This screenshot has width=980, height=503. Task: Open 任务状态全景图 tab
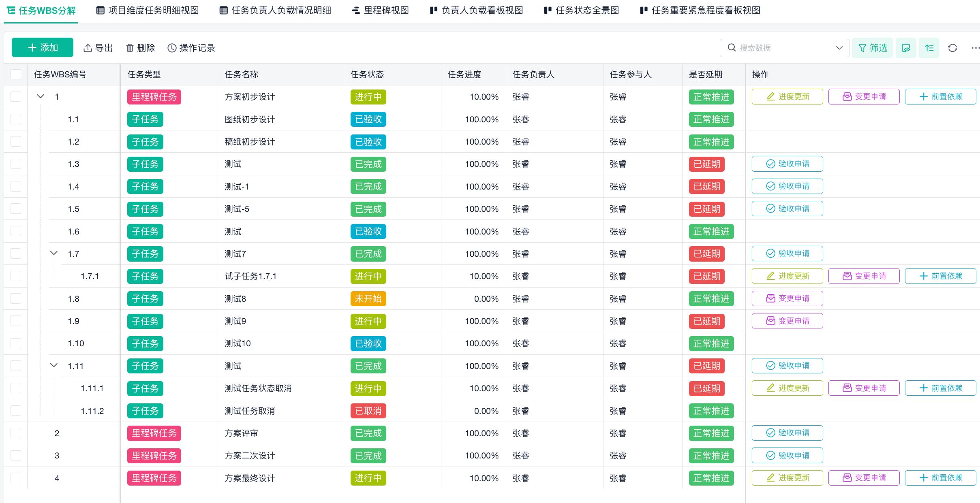pyautogui.click(x=582, y=11)
